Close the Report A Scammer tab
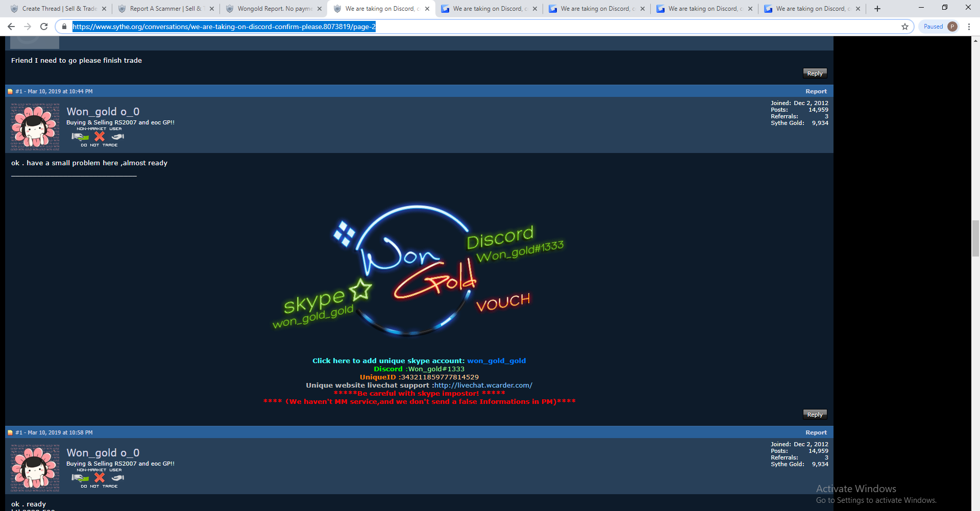The image size is (980, 511). [x=212, y=9]
